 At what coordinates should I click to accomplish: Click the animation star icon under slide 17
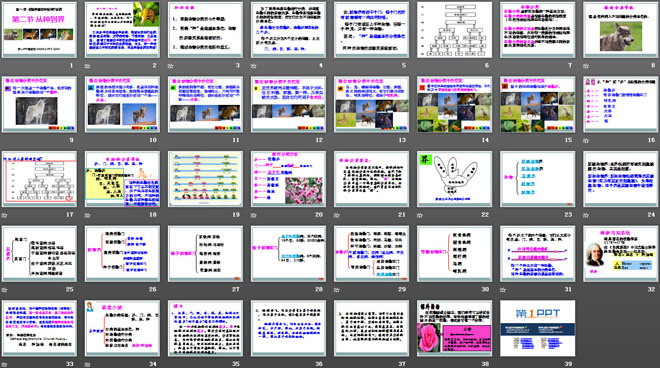5,215
